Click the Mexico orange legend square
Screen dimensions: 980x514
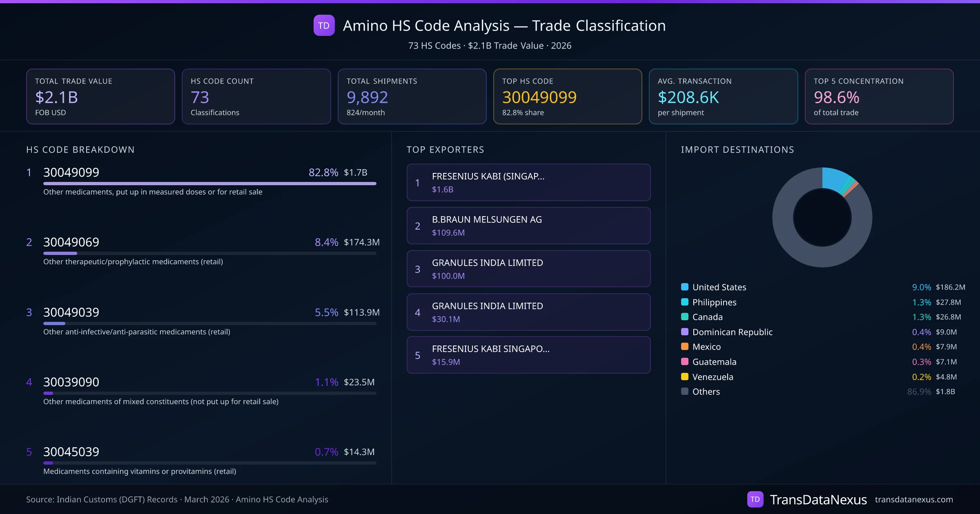click(685, 346)
